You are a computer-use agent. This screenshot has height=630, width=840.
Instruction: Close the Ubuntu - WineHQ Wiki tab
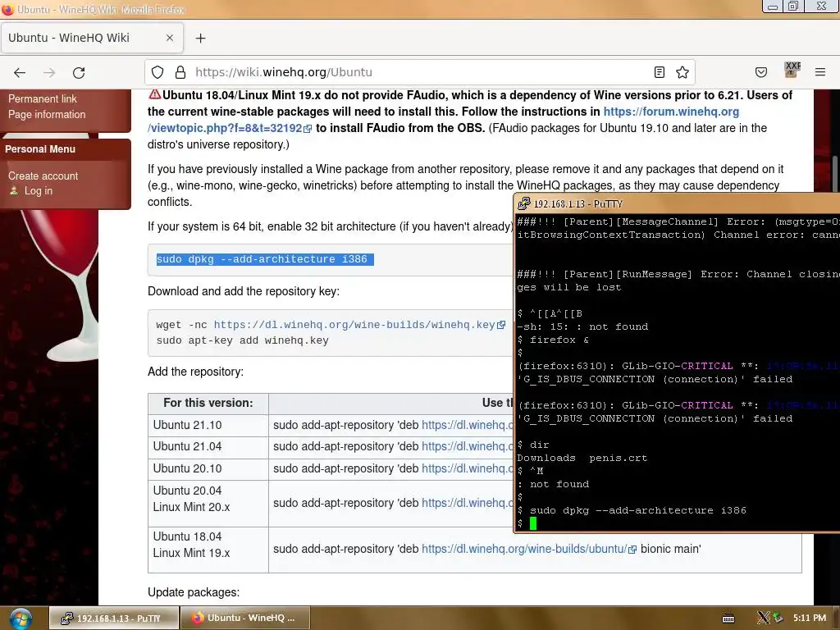click(170, 38)
